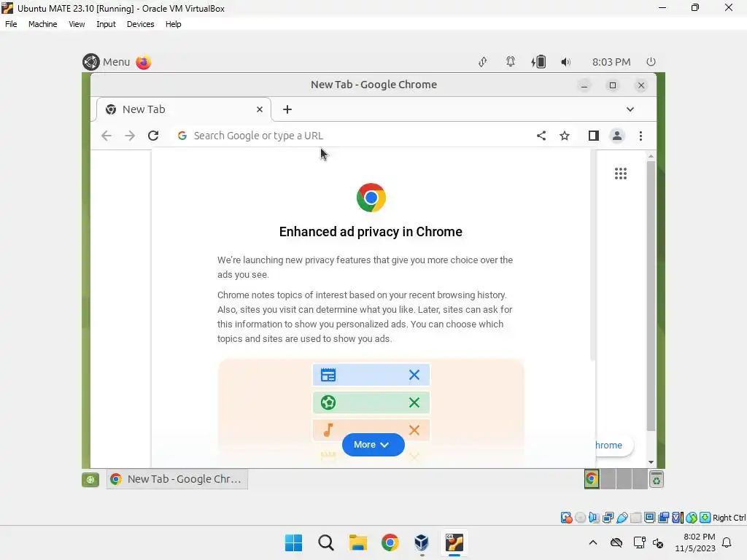Screen dimensions: 747x560
Task: Click the VirtualBox recording status icon
Action: pos(664,518)
